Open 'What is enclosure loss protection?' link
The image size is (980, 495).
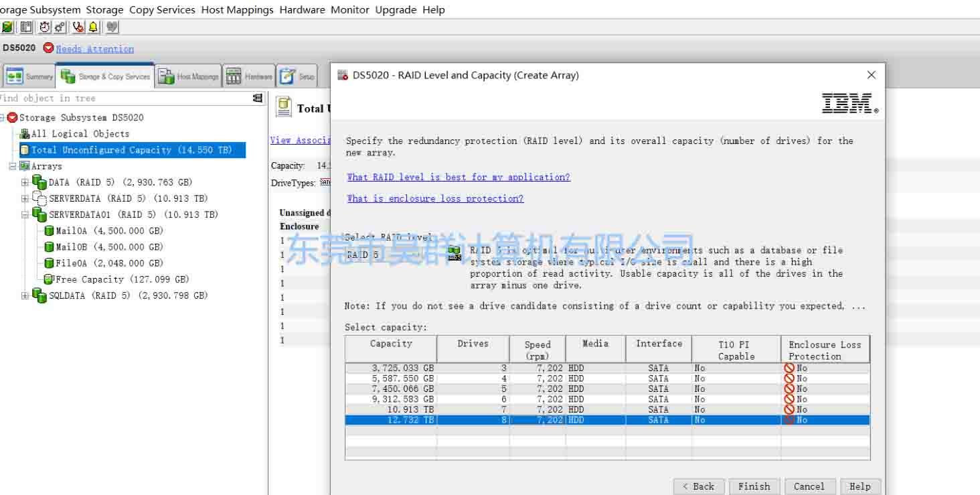coord(435,199)
